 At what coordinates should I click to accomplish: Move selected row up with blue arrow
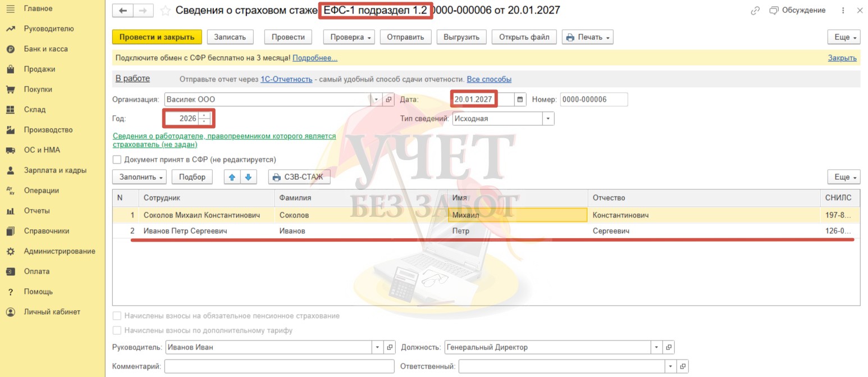[x=231, y=177]
